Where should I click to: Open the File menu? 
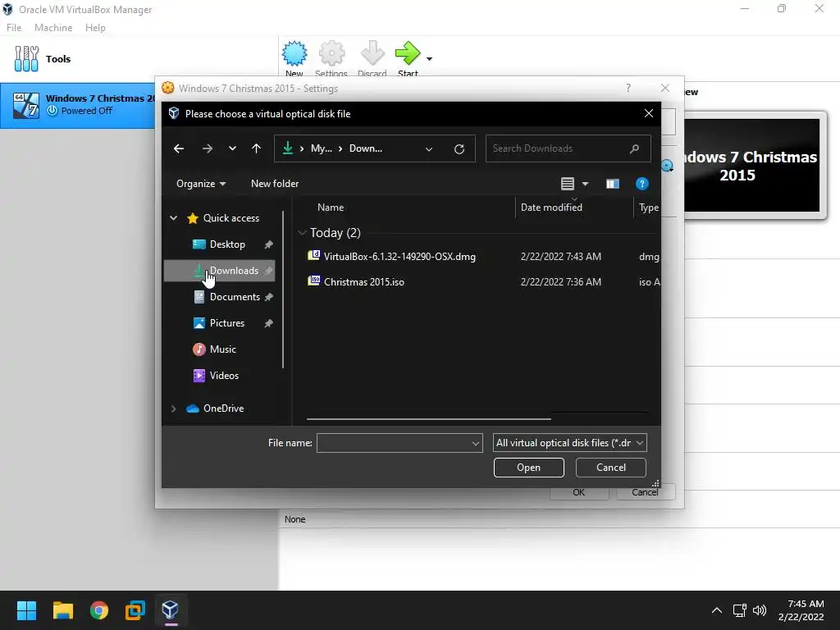pos(14,28)
